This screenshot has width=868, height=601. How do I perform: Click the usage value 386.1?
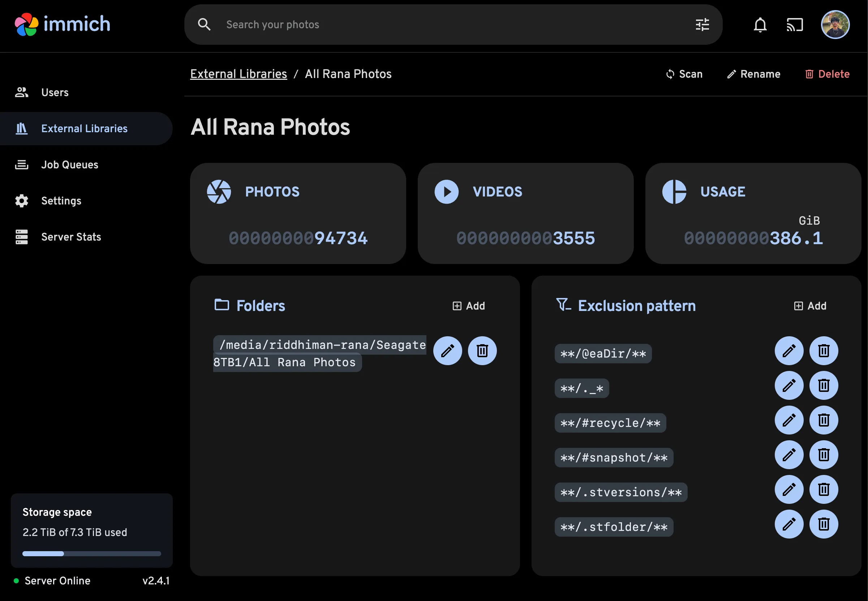pyautogui.click(x=796, y=238)
